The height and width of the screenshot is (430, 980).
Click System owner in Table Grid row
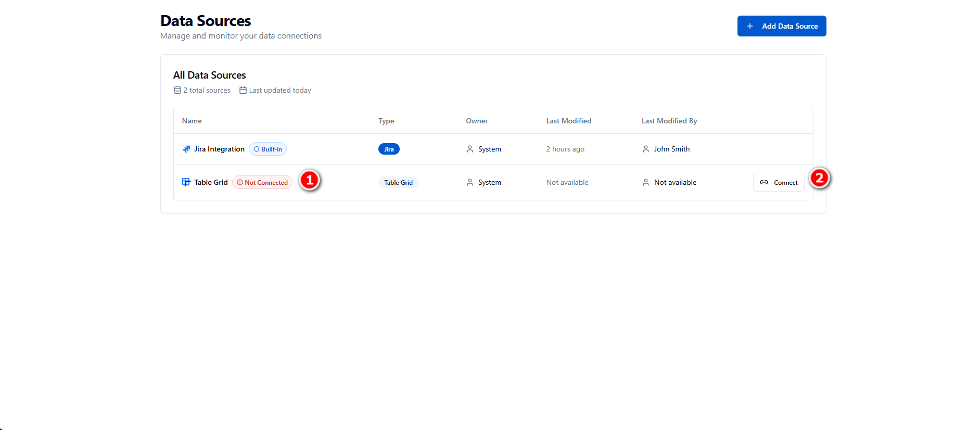(490, 182)
